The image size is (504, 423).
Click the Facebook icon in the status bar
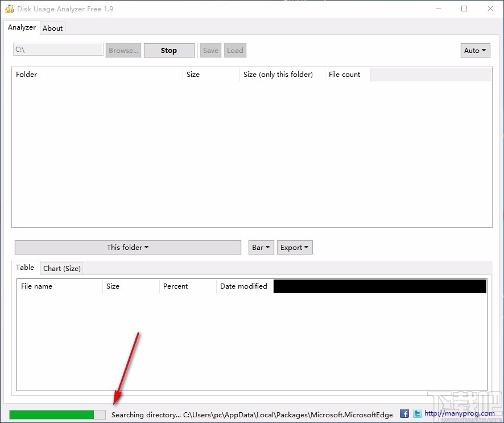(x=404, y=413)
